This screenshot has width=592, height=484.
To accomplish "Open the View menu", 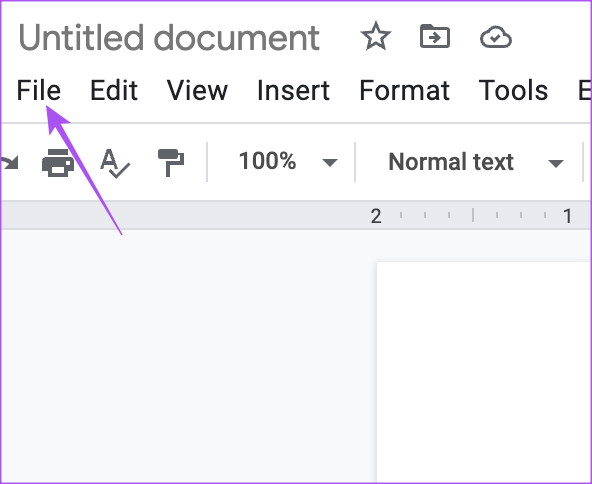I will [x=197, y=91].
